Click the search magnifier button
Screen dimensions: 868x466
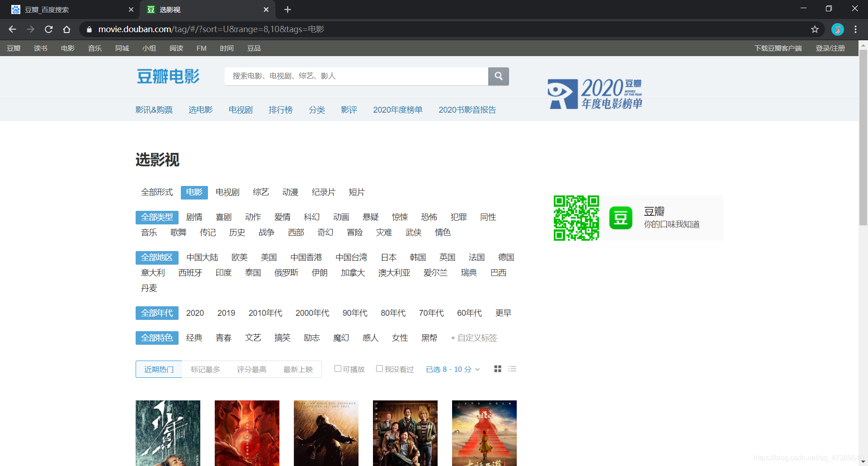[499, 76]
